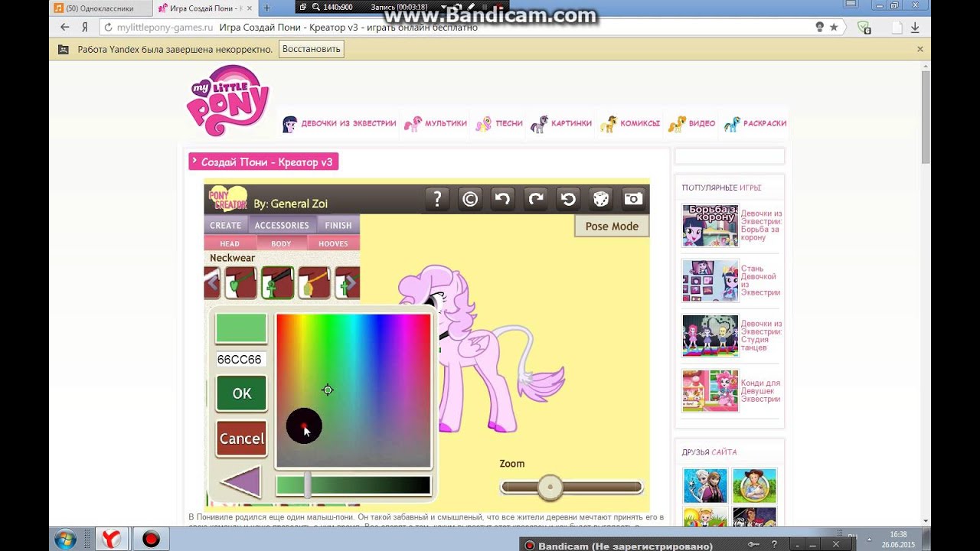The width and height of the screenshot is (980, 551).
Task: Switch to CREATE tab
Action: [226, 225]
